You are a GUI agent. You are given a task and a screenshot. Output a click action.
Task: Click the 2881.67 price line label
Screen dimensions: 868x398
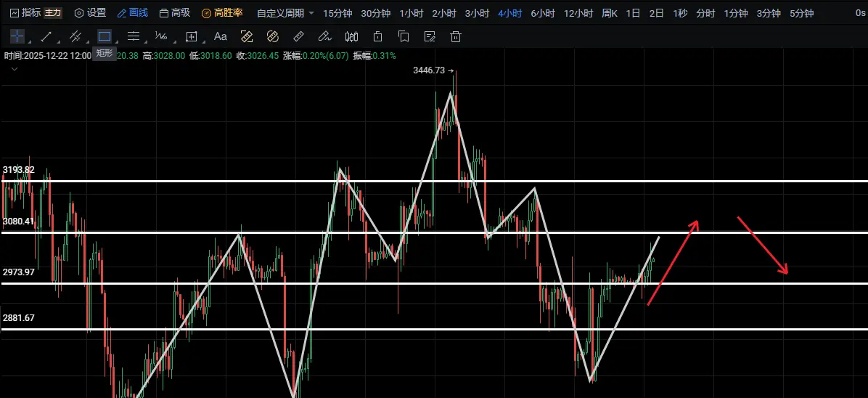pos(18,318)
